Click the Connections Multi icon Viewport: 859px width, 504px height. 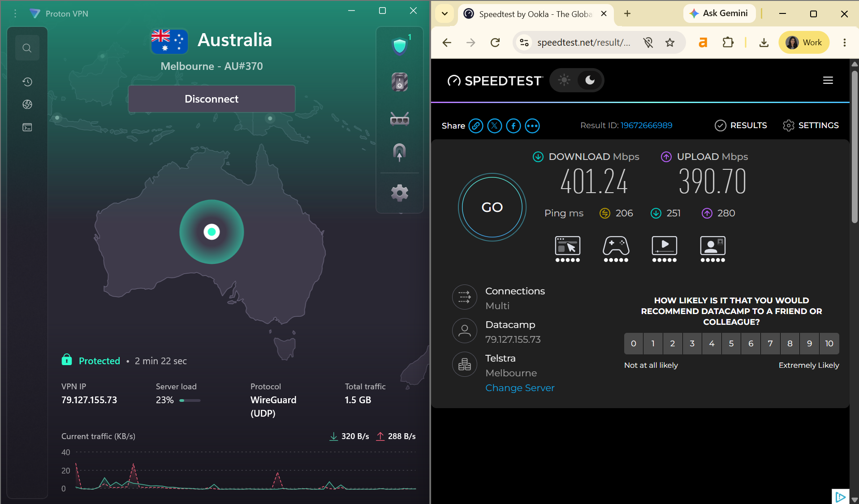pyautogui.click(x=465, y=297)
